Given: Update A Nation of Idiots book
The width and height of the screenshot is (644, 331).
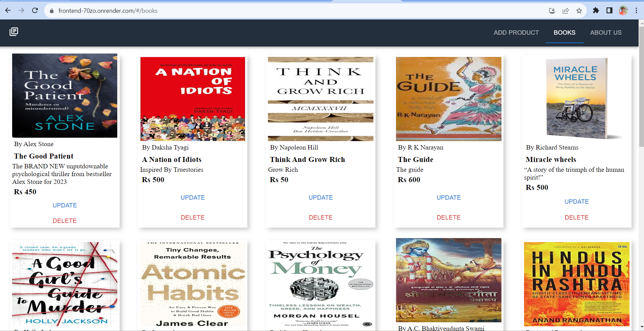Looking at the screenshot, I should tap(193, 198).
